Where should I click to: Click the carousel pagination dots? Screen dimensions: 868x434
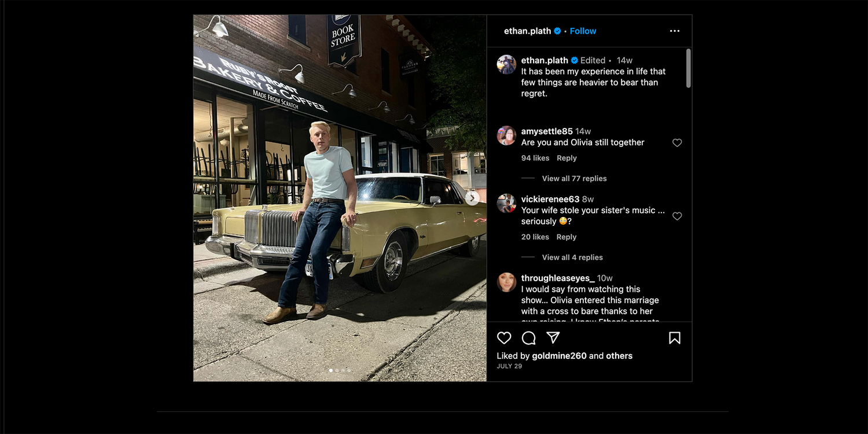[x=340, y=370]
